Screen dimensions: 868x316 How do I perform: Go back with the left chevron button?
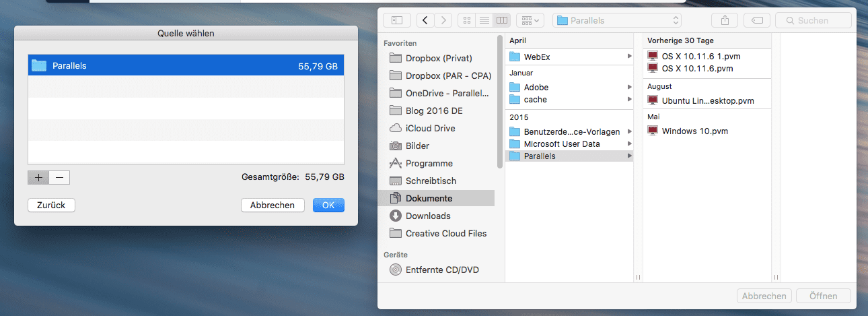click(x=425, y=20)
